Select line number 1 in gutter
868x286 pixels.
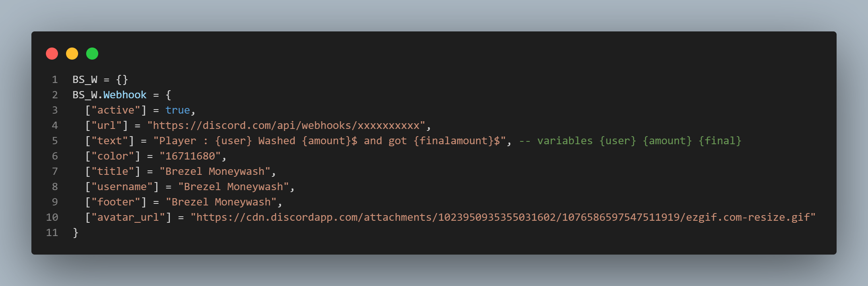pyautogui.click(x=55, y=80)
